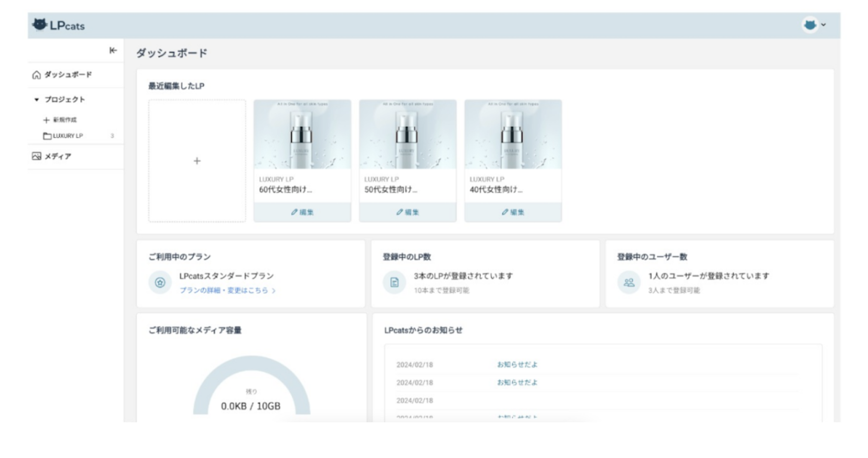This screenshot has width=868, height=458.
Task: Click the LP document count icon
Action: tap(394, 283)
